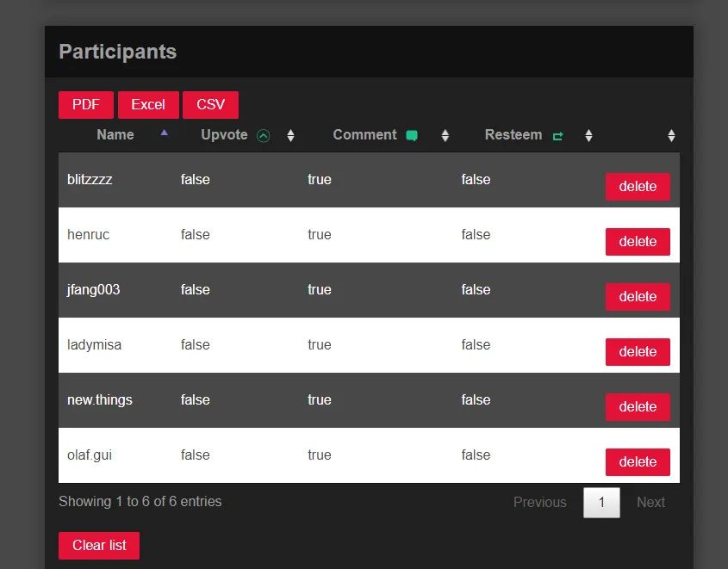Toggle sort arrows on Upvote column

tap(290, 136)
